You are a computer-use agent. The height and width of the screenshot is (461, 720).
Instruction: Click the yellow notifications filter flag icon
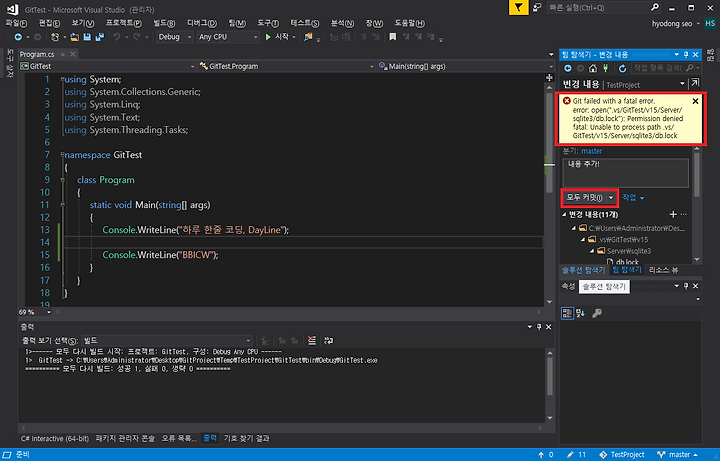[x=518, y=7]
